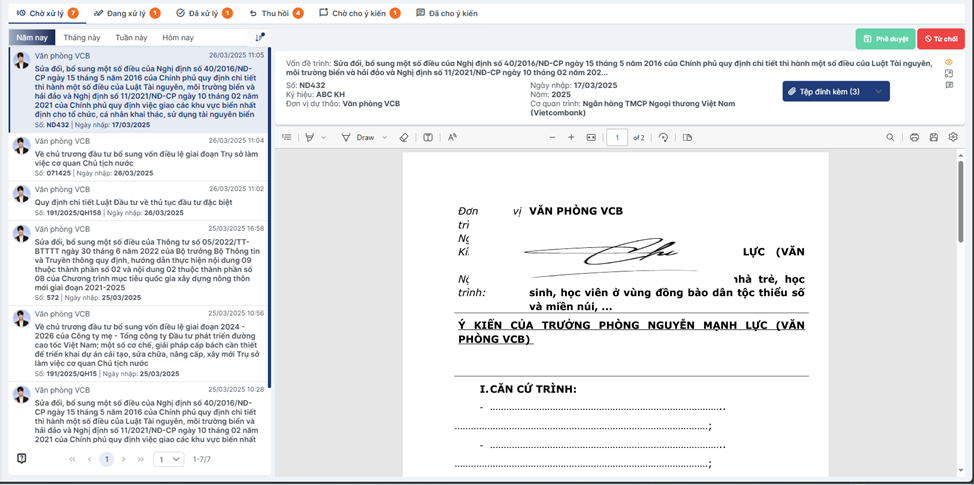Viewport: 974px width, 485px height.
Task: Click the page layout view icon
Action: point(687,137)
